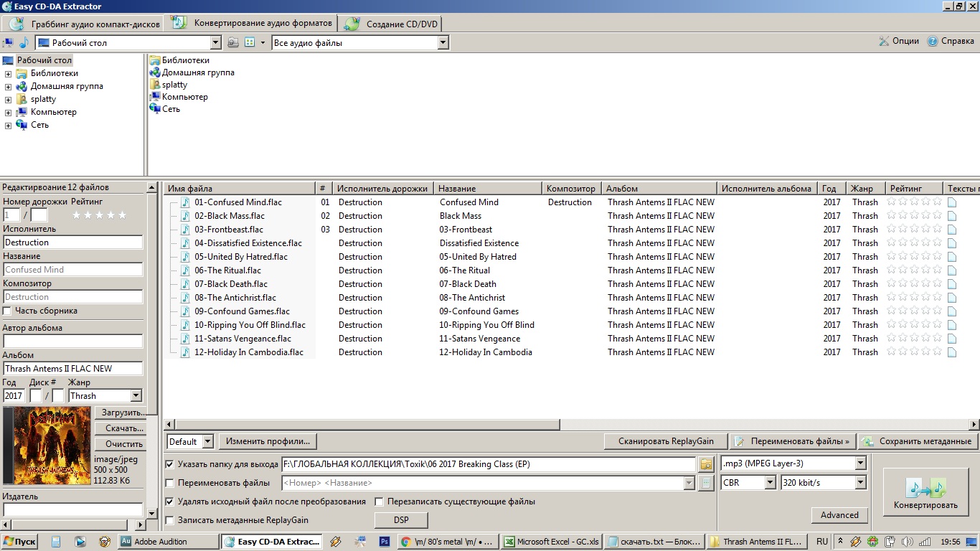Click the file list horizontal scrollbar thumb
Image resolution: width=980 pixels, height=551 pixels.
(x=367, y=425)
